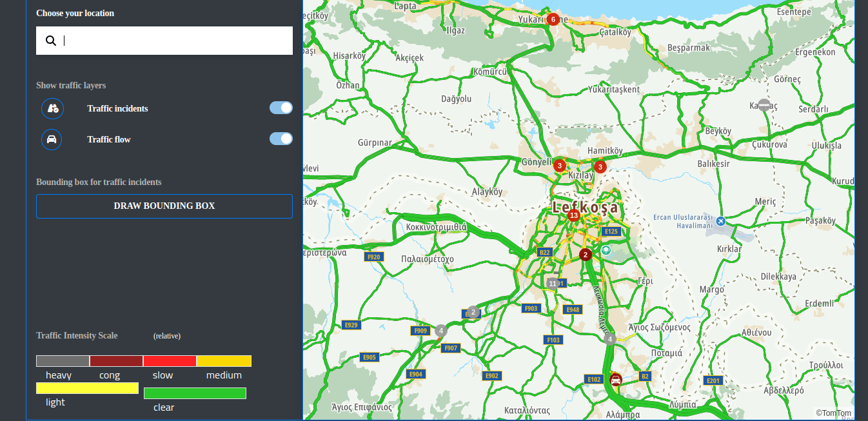Viewport: 868px width, 421px height.
Task: Click the TomTom copyright link
Action: pyautogui.click(x=833, y=413)
